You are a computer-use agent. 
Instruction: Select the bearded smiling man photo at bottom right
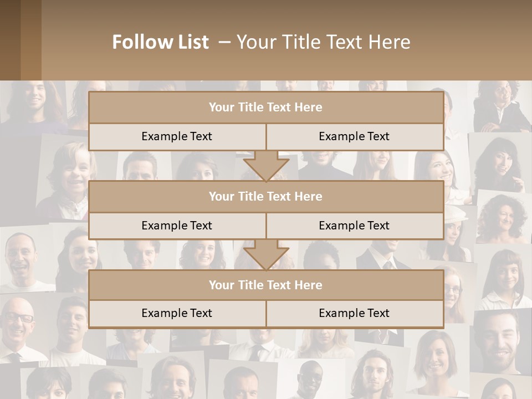(x=499, y=341)
